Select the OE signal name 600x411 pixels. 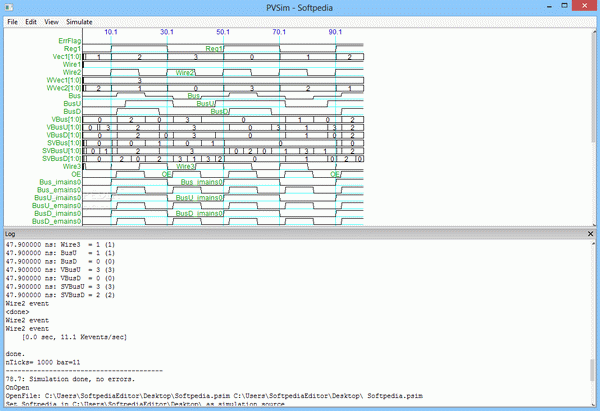pyautogui.click(x=76, y=174)
